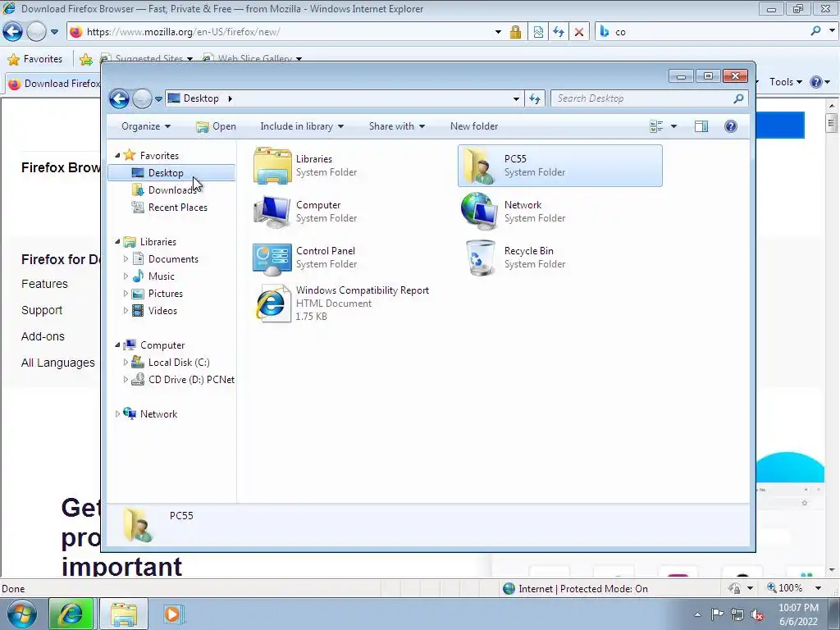Refresh the Desktop folder address bar
The image size is (840, 630).
click(x=535, y=98)
